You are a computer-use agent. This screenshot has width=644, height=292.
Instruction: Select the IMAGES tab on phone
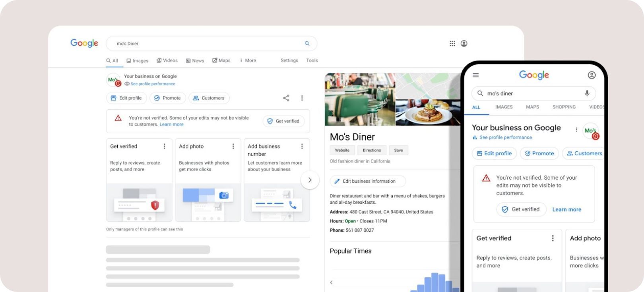click(504, 107)
